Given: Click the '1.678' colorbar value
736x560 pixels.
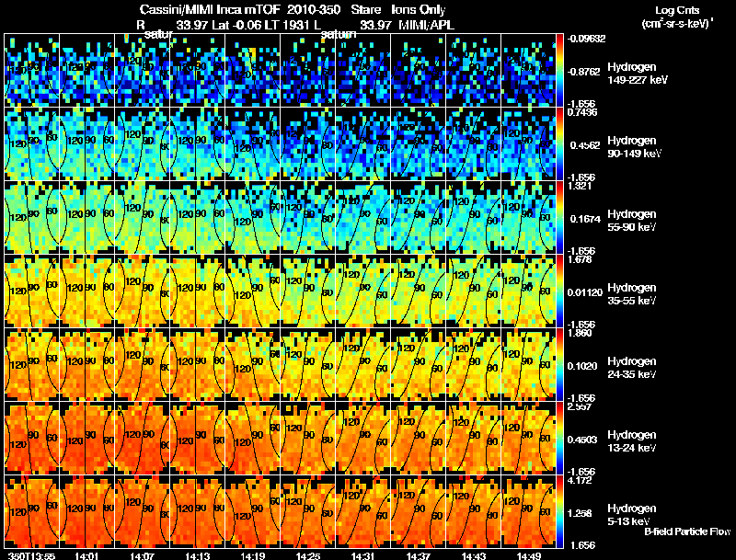Looking at the screenshot, I should pyautogui.click(x=580, y=259).
